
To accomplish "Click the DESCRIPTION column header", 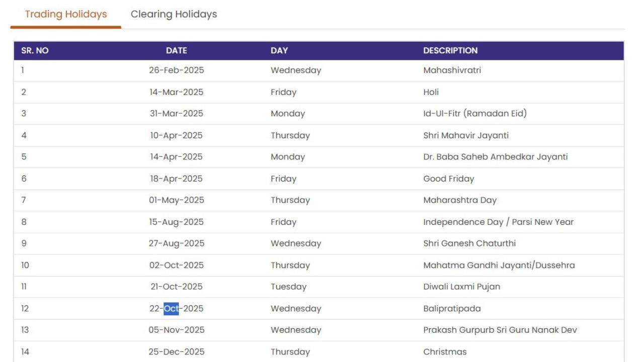I will pos(450,50).
